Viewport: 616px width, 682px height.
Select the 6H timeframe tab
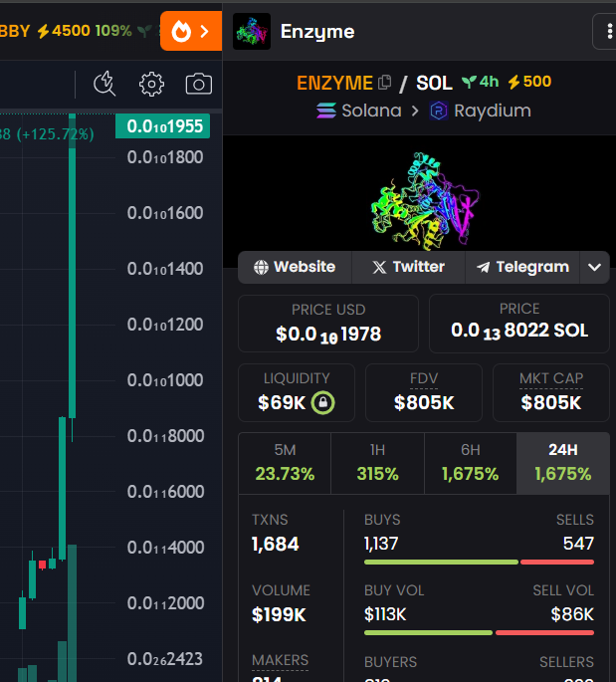(471, 463)
